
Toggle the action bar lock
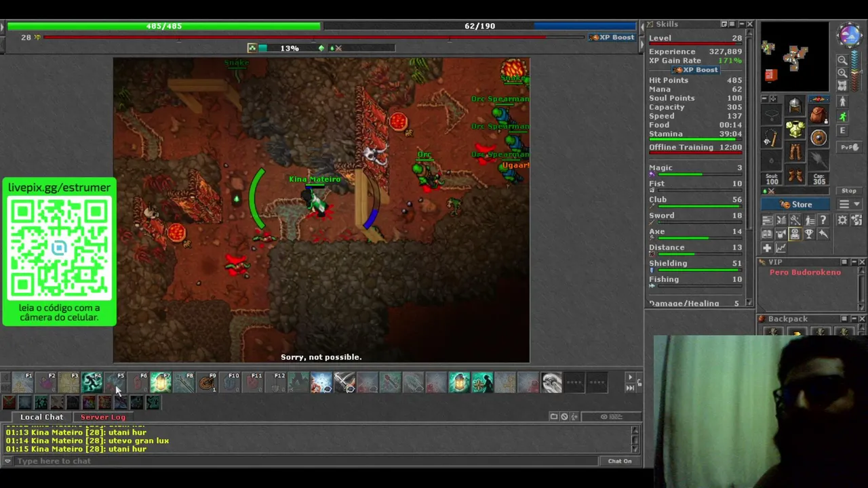639,383
